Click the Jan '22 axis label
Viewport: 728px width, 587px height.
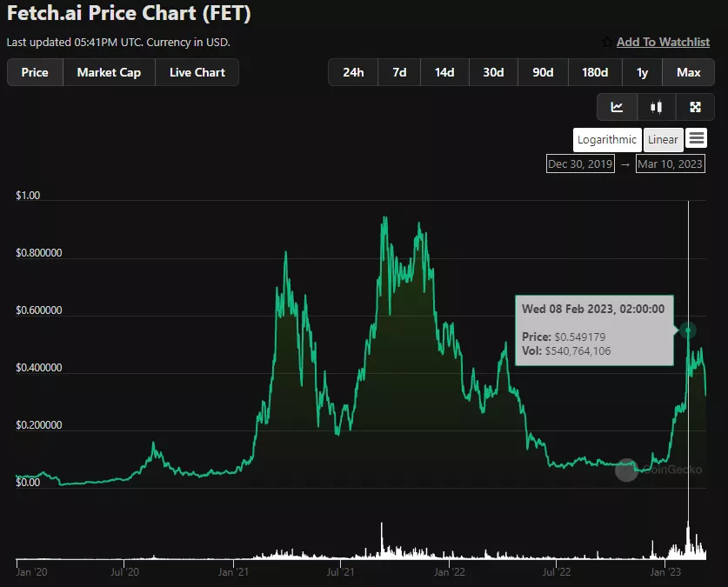pyautogui.click(x=450, y=571)
